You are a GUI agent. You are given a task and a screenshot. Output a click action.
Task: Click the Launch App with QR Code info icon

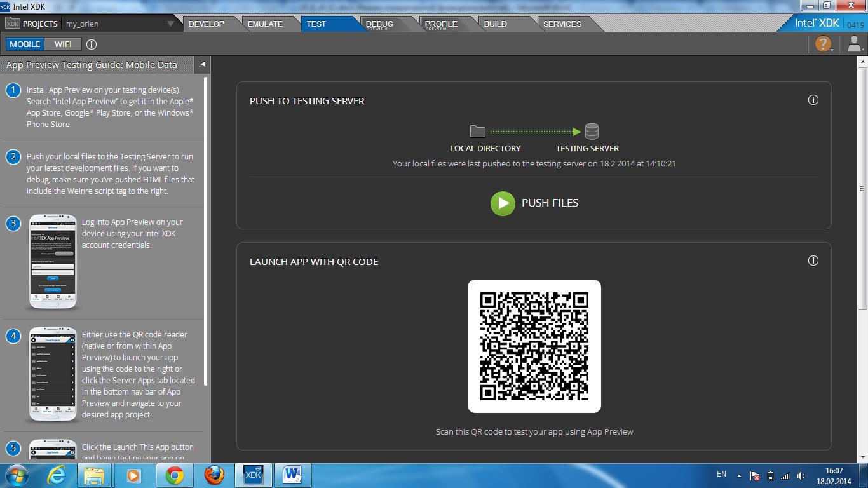[x=813, y=261]
